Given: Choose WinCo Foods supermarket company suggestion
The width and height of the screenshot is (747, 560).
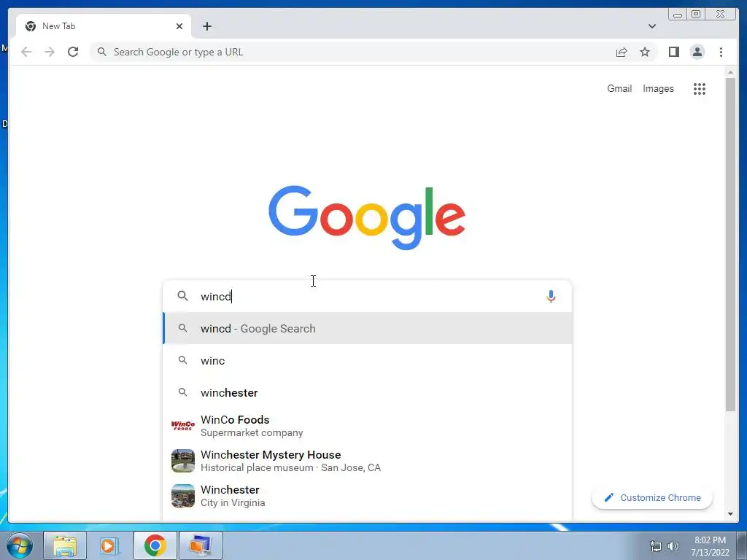Looking at the screenshot, I should [x=368, y=426].
